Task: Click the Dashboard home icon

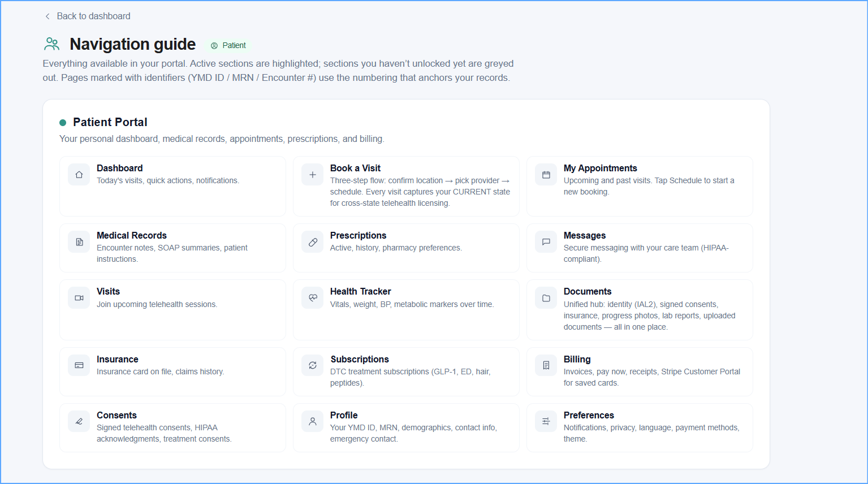Action: click(79, 175)
